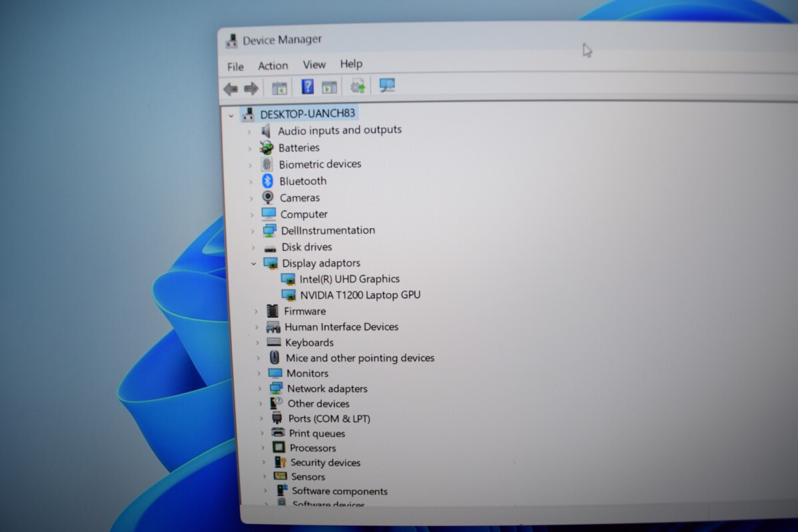Select the Monitors label
This screenshot has height=532, width=798.
coord(307,373)
